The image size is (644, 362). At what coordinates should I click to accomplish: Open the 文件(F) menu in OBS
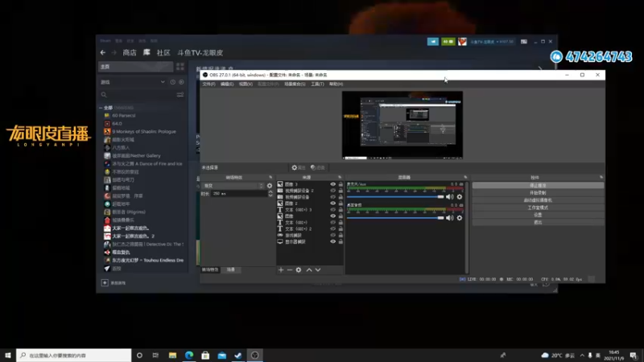[208, 84]
